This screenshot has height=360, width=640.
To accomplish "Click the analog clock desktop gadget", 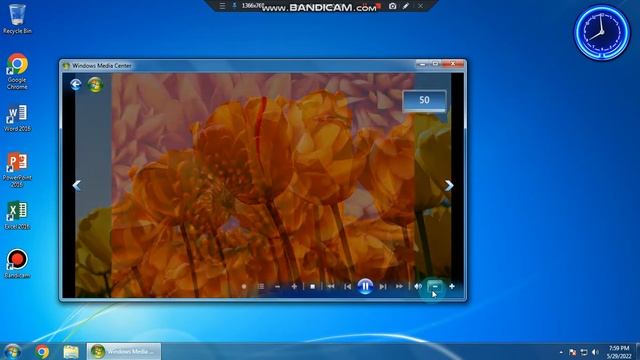I will pyautogui.click(x=602, y=33).
